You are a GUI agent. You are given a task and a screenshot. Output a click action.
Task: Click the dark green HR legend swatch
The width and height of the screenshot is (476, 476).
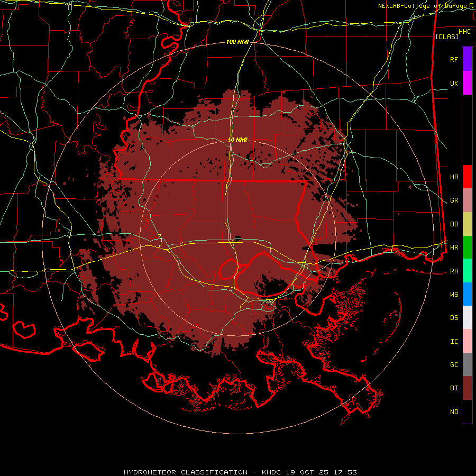pyautogui.click(x=467, y=248)
